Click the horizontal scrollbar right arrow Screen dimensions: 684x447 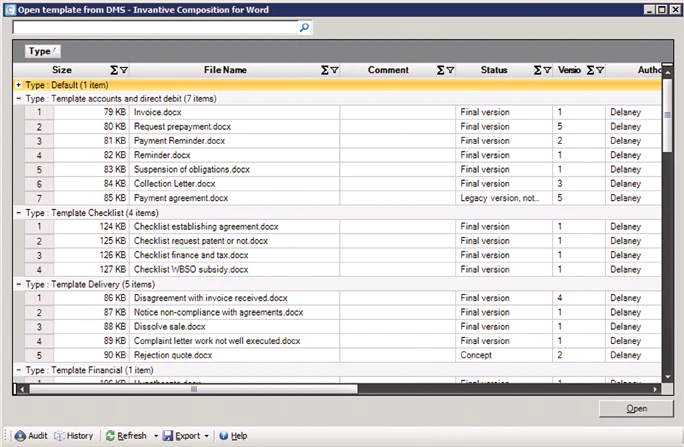pos(655,389)
